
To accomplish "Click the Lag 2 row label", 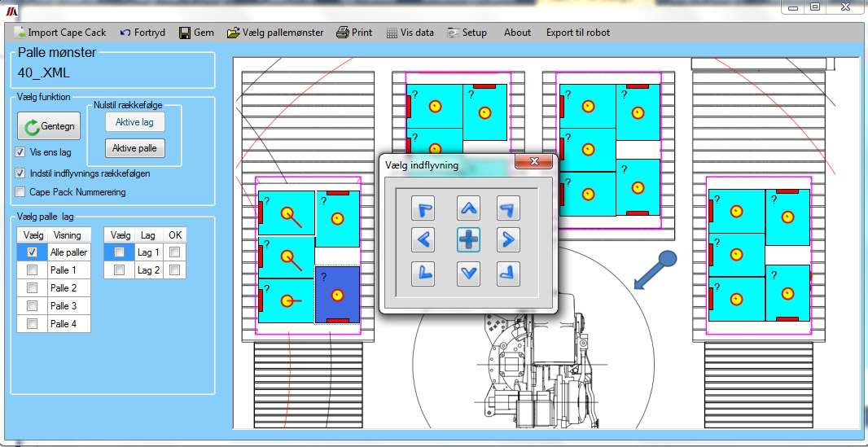I will (148, 270).
